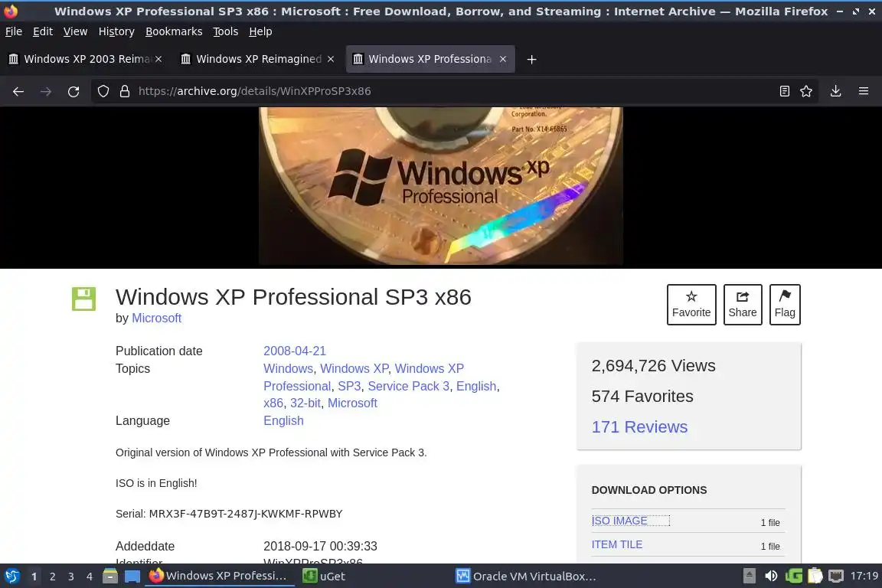Reload the current page
This screenshot has width=882, height=588.
[x=73, y=91]
